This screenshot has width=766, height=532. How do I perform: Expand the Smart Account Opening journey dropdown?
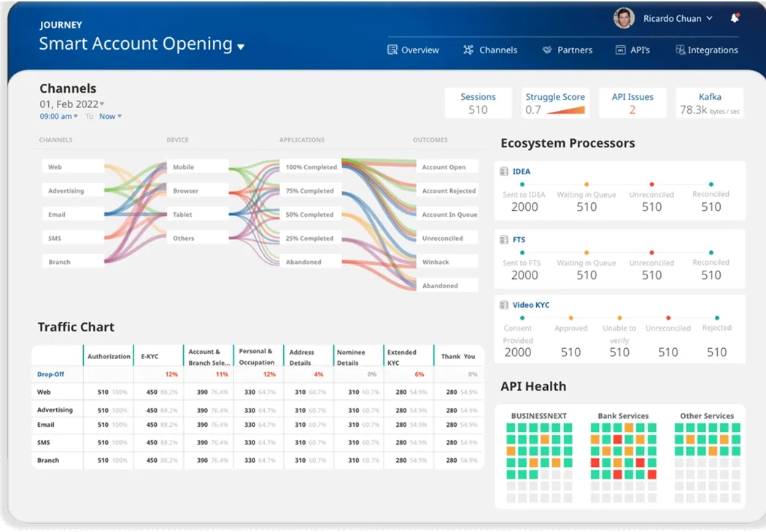(x=241, y=47)
